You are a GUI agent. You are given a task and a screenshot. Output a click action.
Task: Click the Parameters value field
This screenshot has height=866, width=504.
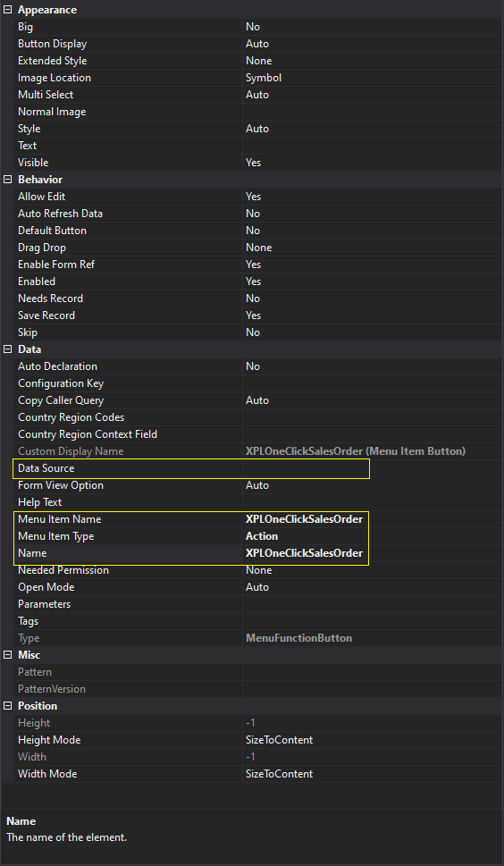[x=373, y=604]
